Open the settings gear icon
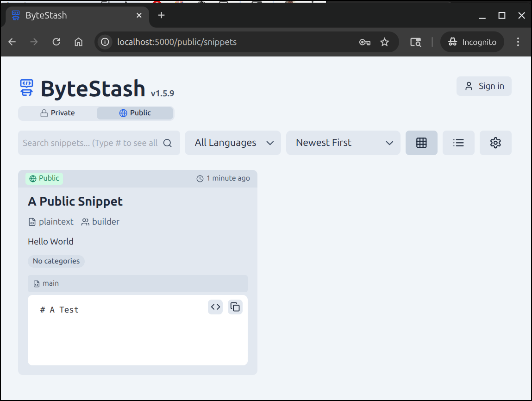This screenshot has width=532, height=401. click(495, 143)
